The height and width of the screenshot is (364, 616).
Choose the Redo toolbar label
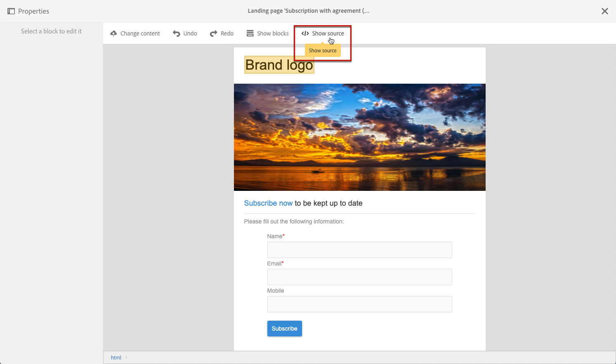click(x=227, y=33)
